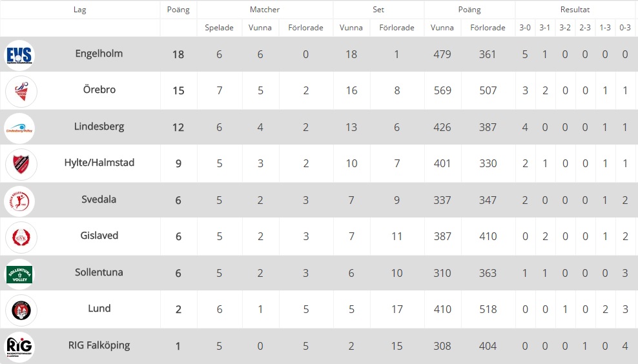Go to the Örebro team page

(99, 90)
